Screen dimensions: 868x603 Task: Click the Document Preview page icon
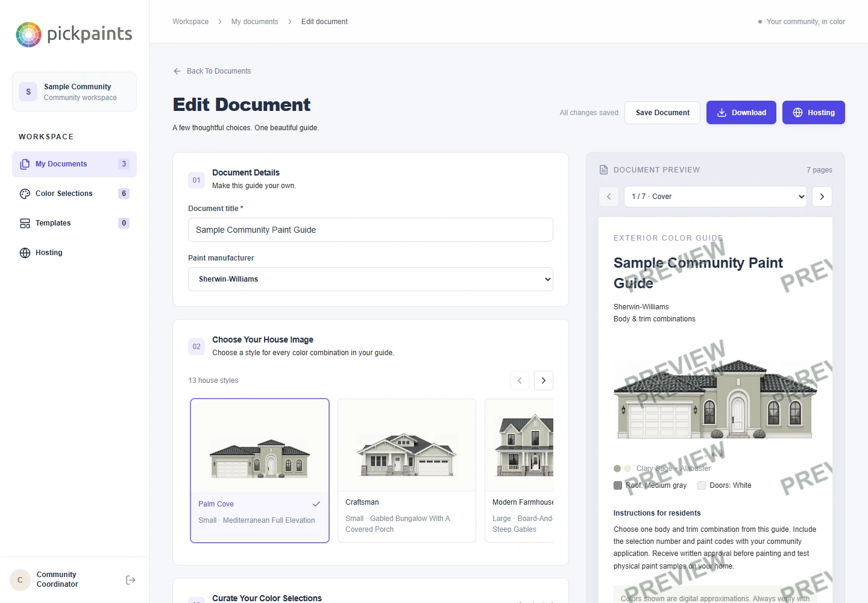pos(603,170)
